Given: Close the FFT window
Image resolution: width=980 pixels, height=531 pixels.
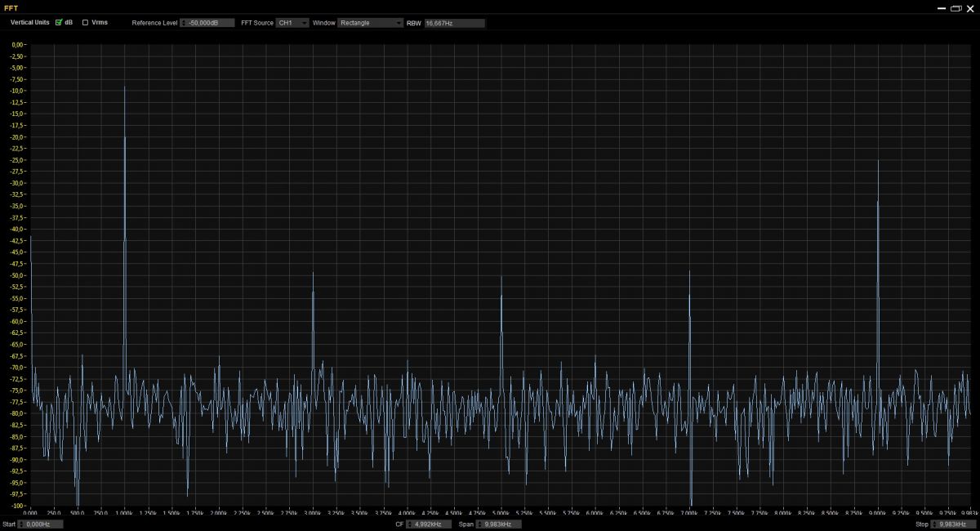Looking at the screenshot, I should click(x=970, y=8).
